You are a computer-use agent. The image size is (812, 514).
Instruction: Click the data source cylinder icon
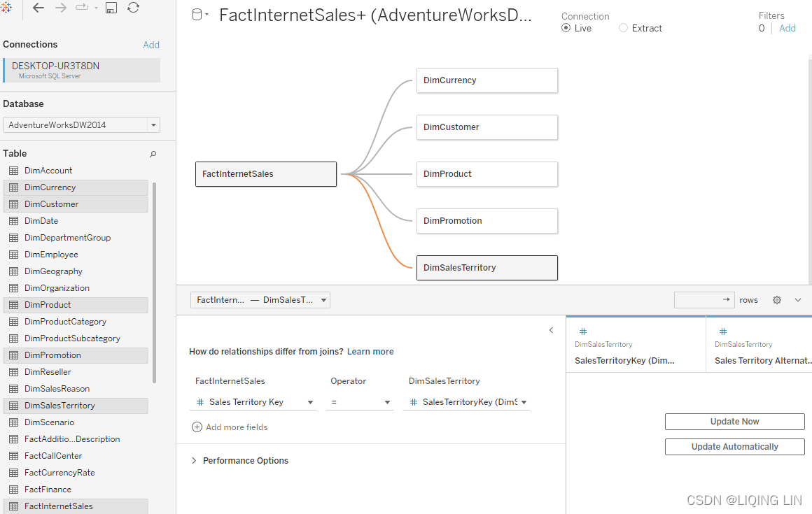pyautogui.click(x=197, y=15)
